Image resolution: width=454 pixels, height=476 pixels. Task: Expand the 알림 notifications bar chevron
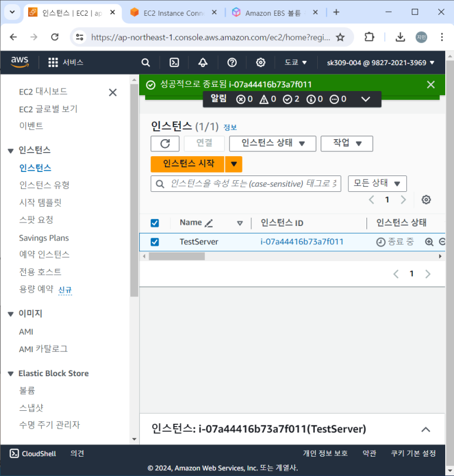point(366,99)
